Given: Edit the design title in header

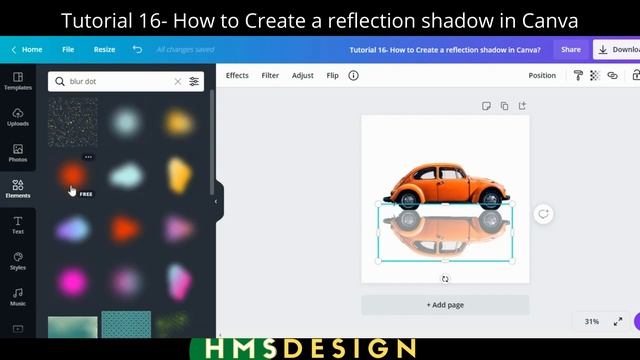Looking at the screenshot, I should pos(444,50).
